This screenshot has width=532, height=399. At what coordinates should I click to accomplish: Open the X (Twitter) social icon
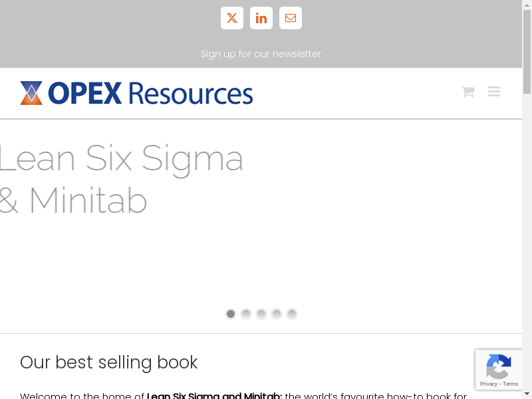(232, 18)
